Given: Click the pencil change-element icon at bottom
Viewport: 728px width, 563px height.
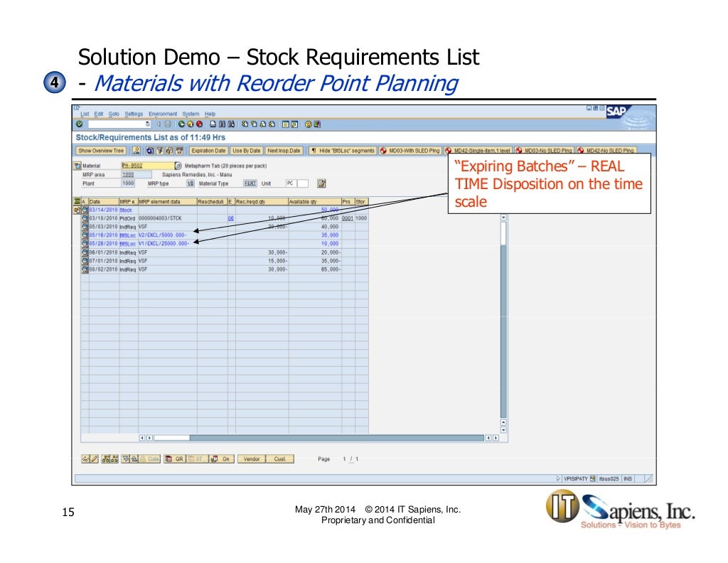Looking at the screenshot, I should tap(95, 459).
